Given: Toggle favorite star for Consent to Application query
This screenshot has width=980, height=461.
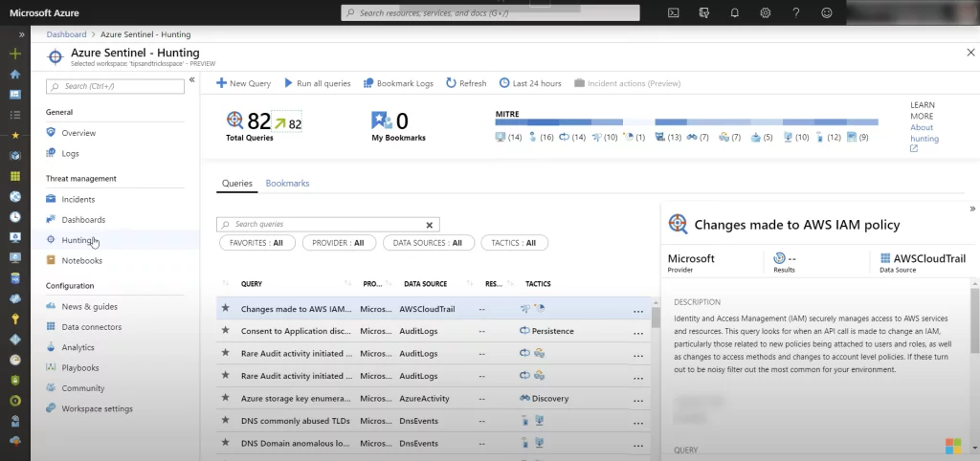Looking at the screenshot, I should click(x=226, y=331).
